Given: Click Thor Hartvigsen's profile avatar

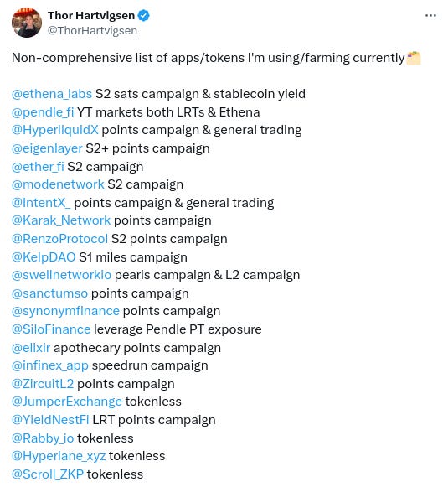Looking at the screenshot, I should tap(27, 23).
